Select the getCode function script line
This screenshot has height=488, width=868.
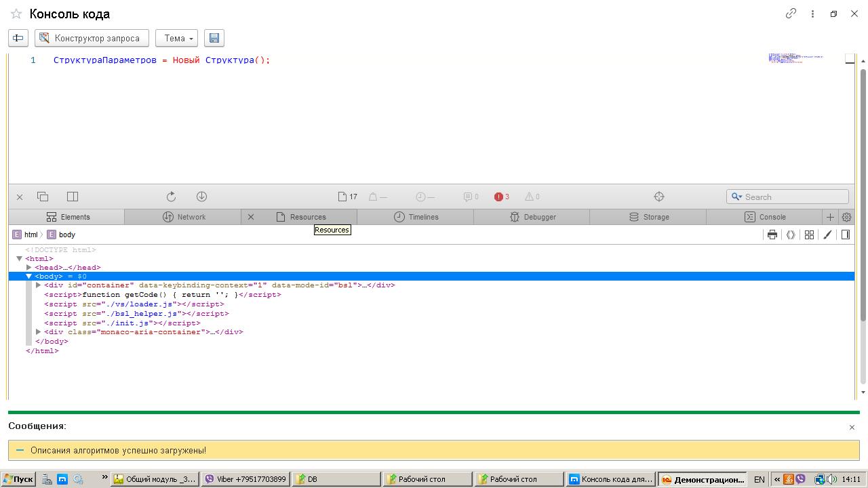point(162,295)
